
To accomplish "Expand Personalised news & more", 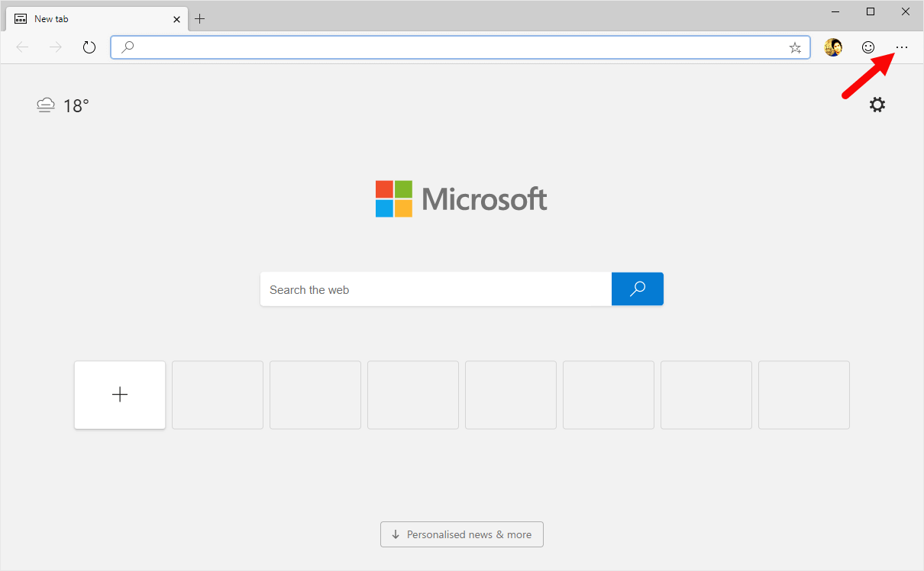I will coord(462,534).
